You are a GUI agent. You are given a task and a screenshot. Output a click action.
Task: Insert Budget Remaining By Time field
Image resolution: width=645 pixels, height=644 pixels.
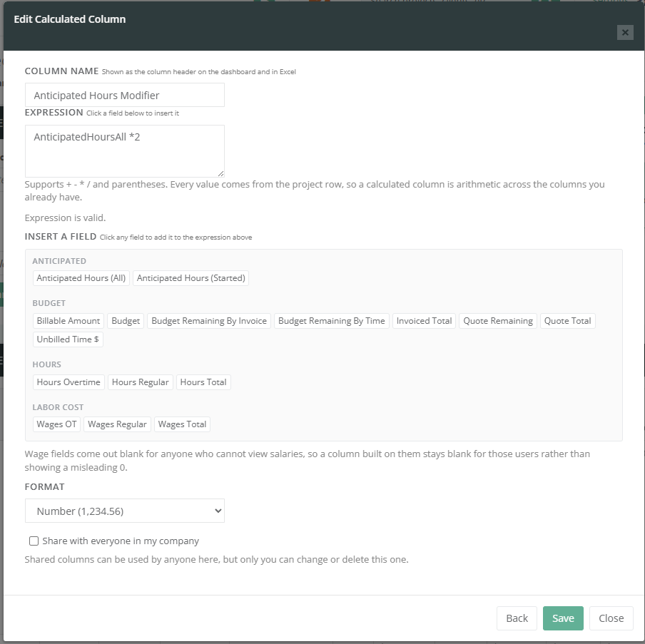pos(332,321)
